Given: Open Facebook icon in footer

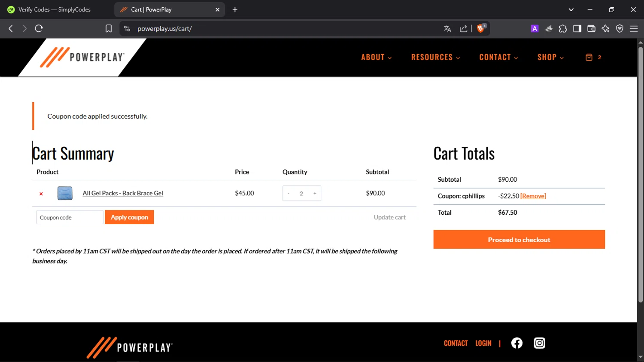Looking at the screenshot, I should [x=517, y=343].
